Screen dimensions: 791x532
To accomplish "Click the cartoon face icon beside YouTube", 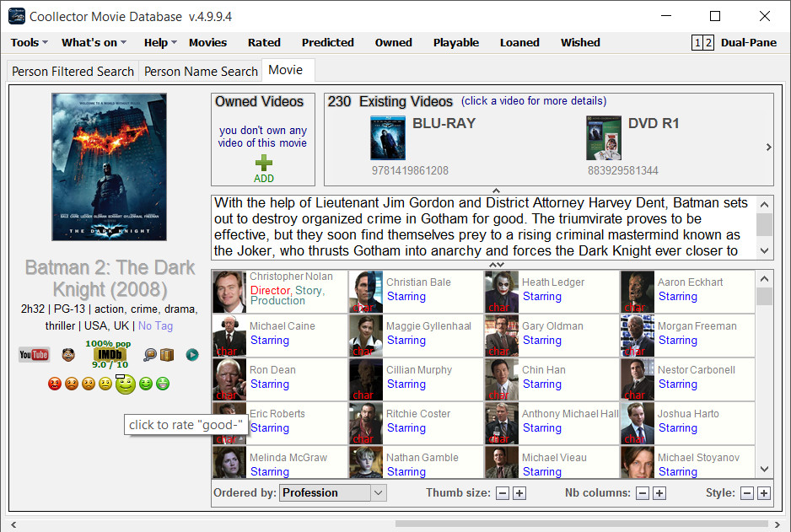I will (x=68, y=354).
